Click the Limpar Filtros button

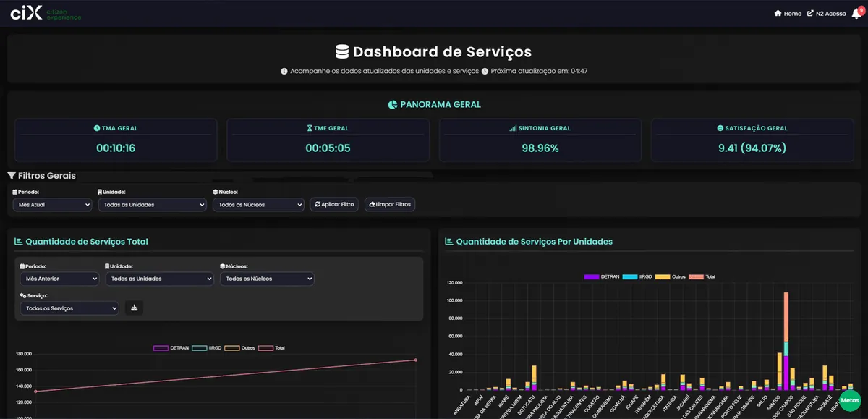pyautogui.click(x=390, y=205)
